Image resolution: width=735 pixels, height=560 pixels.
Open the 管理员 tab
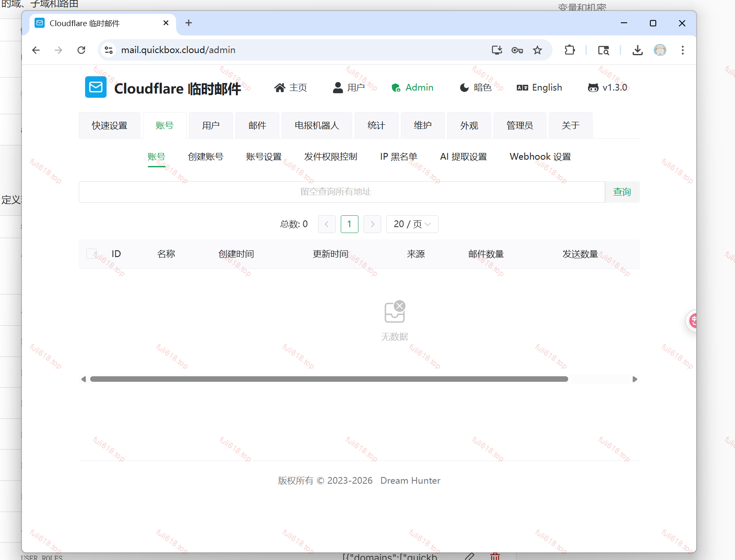click(x=520, y=126)
